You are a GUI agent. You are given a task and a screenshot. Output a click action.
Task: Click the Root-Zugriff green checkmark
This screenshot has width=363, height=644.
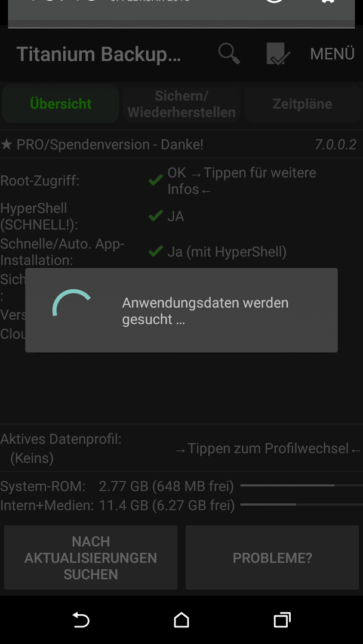(x=155, y=180)
